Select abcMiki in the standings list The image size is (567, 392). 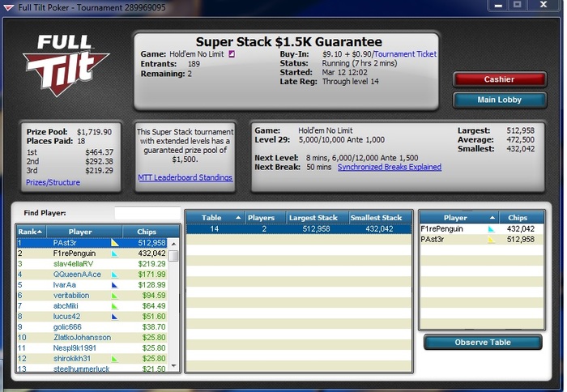click(92, 306)
